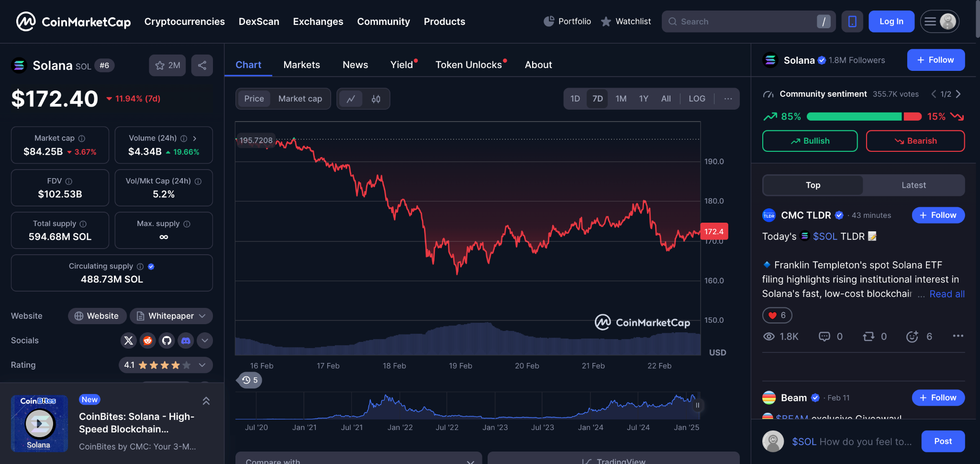Click the Log In button
The height and width of the screenshot is (464, 980).
pyautogui.click(x=891, y=22)
